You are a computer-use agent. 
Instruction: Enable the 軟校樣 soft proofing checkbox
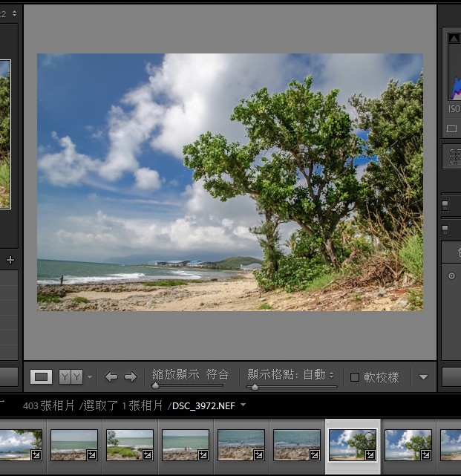355,377
